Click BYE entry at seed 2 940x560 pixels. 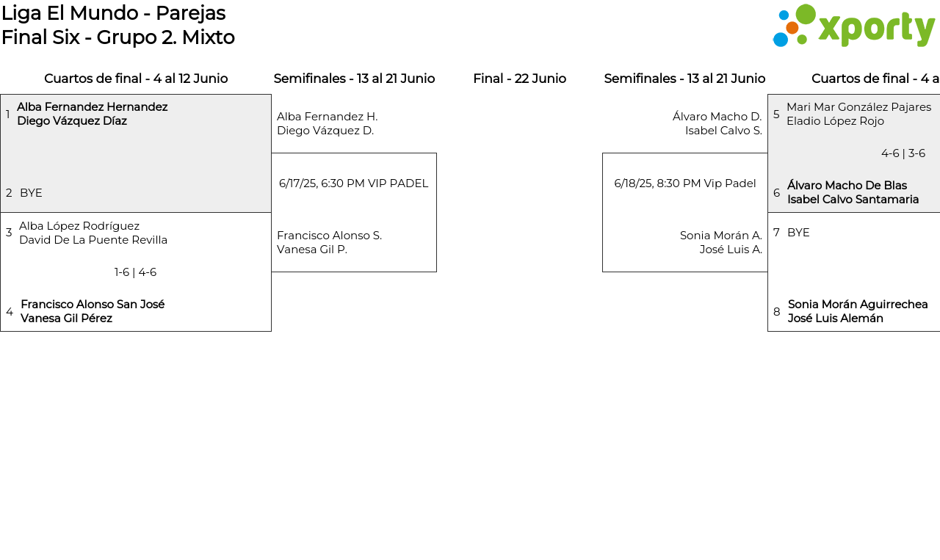click(31, 193)
